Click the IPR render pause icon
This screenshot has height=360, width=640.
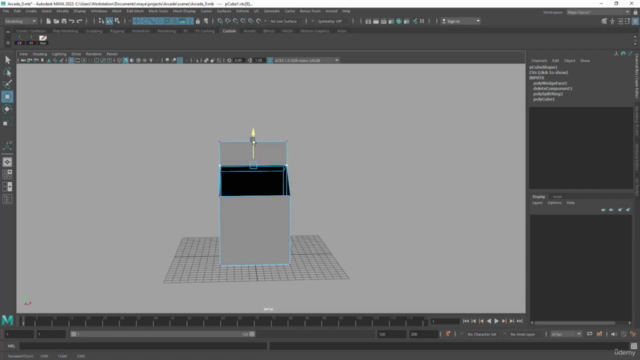pyautogui.click(x=422, y=21)
